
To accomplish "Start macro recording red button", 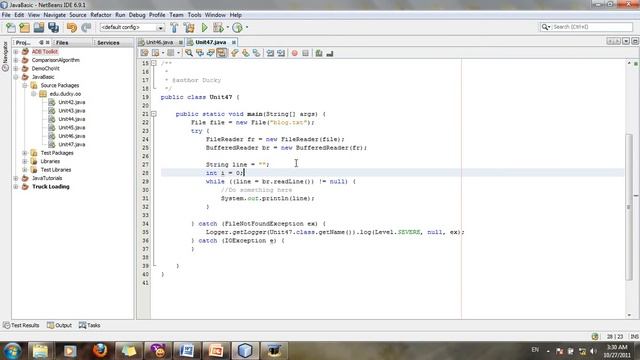I will click(x=294, y=53).
